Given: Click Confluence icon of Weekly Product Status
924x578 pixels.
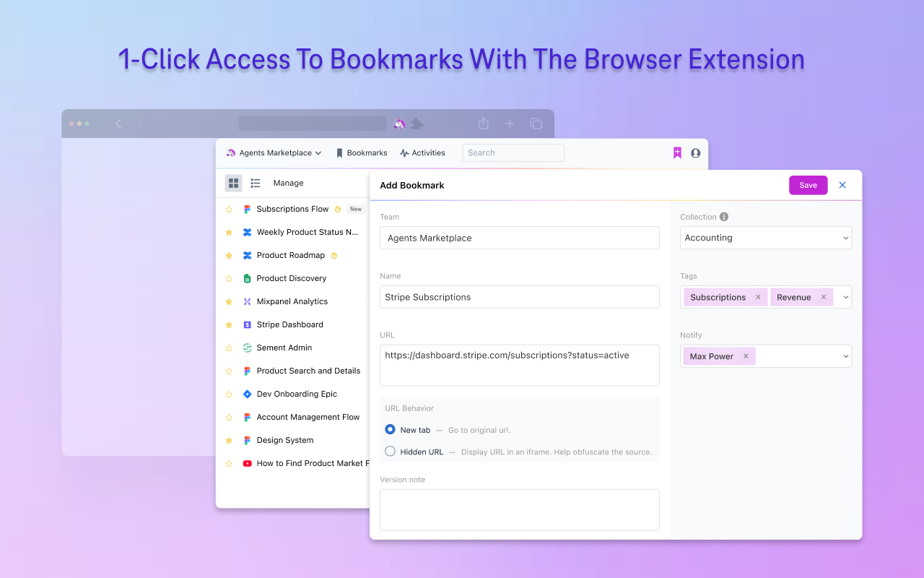Looking at the screenshot, I should pos(247,232).
